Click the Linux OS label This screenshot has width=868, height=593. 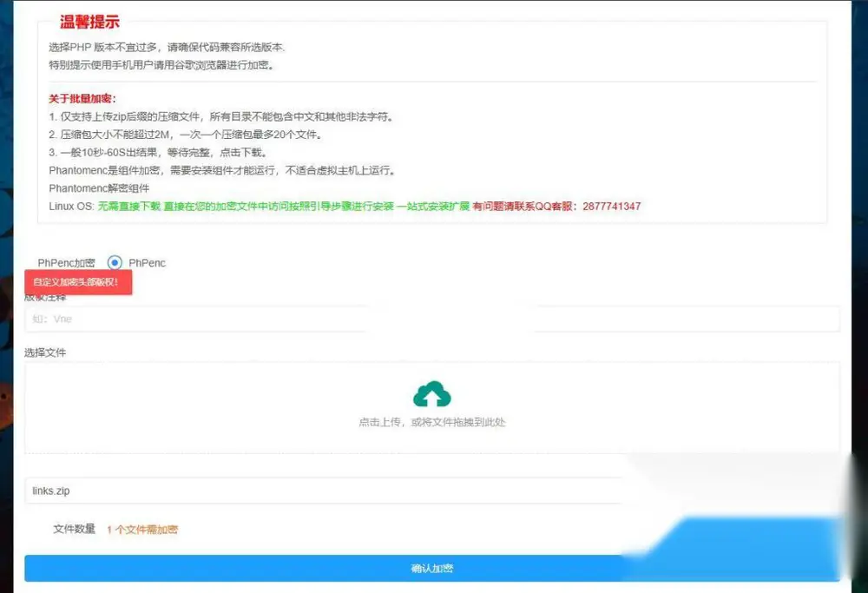(71, 206)
